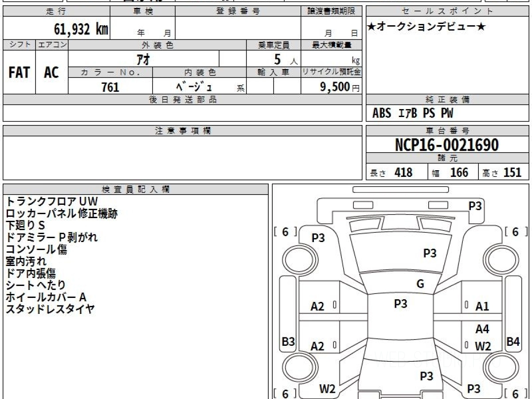The height and width of the screenshot is (399, 532).
Task: Select the リサイクル預託金 header
Action: (x=331, y=72)
